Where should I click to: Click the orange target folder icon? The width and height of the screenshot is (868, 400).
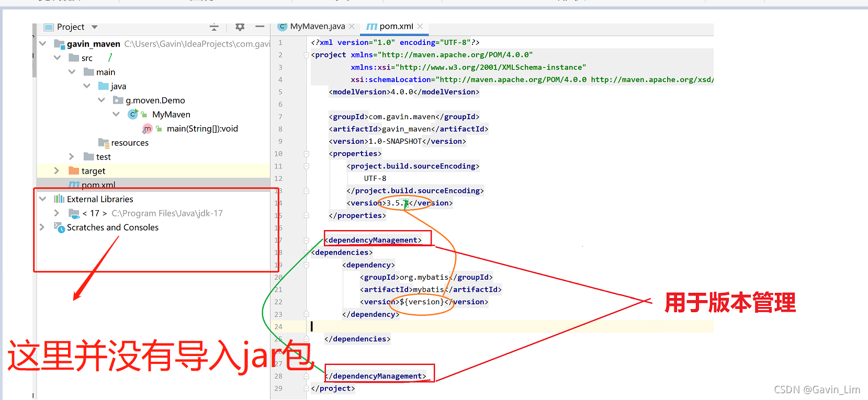(x=74, y=170)
